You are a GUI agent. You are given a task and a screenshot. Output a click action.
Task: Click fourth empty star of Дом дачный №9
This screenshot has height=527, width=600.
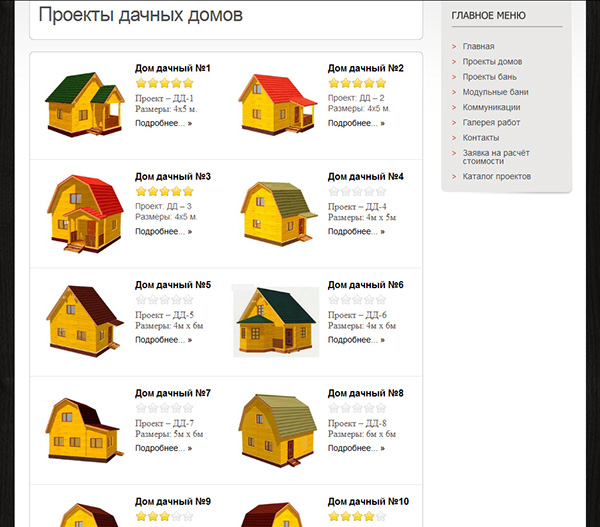(176, 516)
